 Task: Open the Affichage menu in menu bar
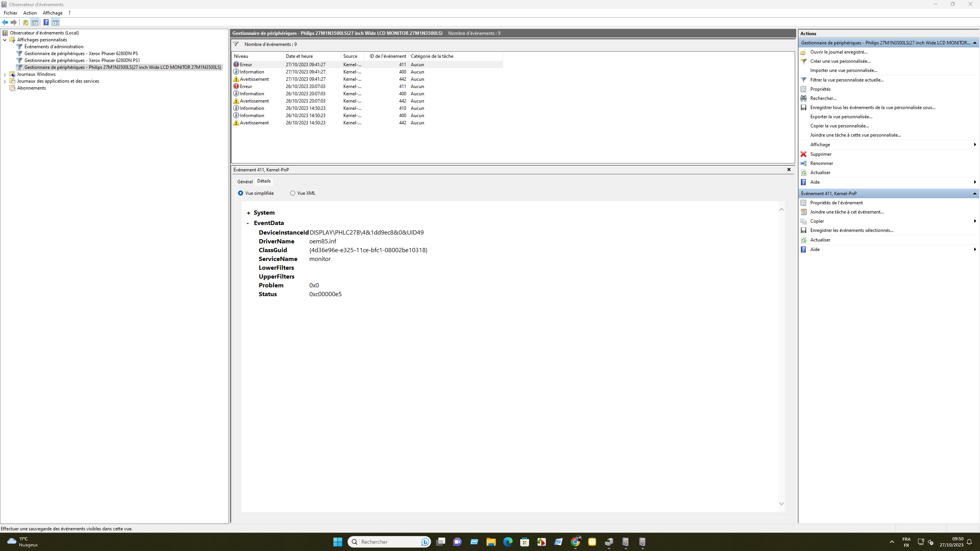point(52,13)
